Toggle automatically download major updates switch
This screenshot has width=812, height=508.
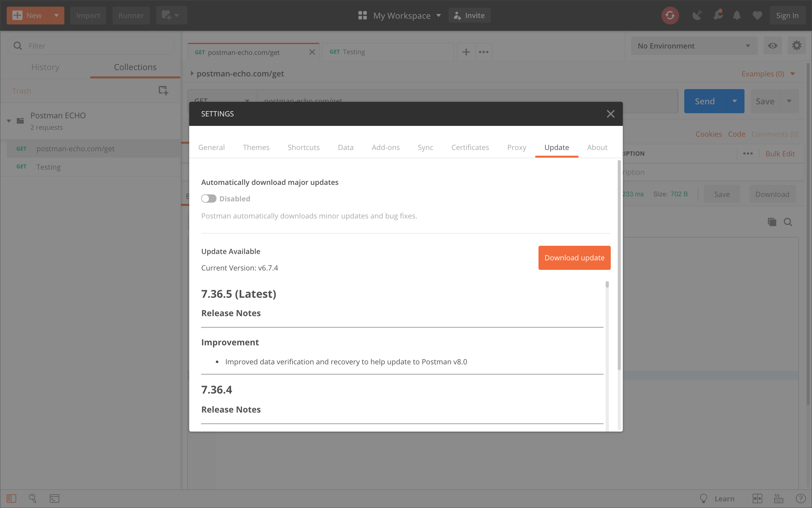click(209, 199)
